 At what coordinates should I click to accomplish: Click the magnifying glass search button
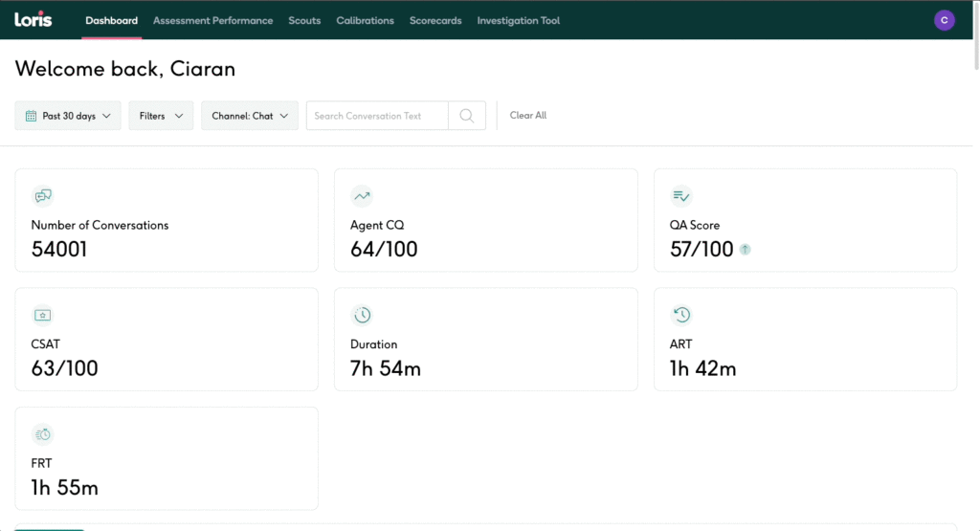(x=467, y=116)
